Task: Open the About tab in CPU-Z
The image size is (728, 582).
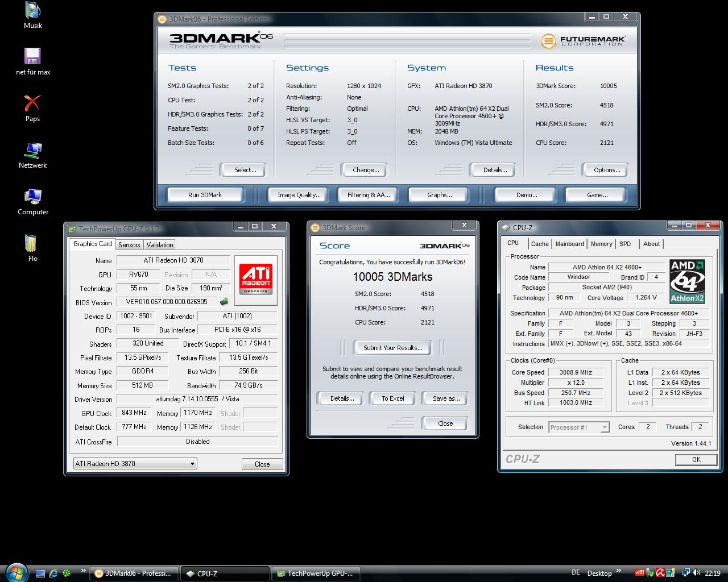Action: tap(652, 244)
